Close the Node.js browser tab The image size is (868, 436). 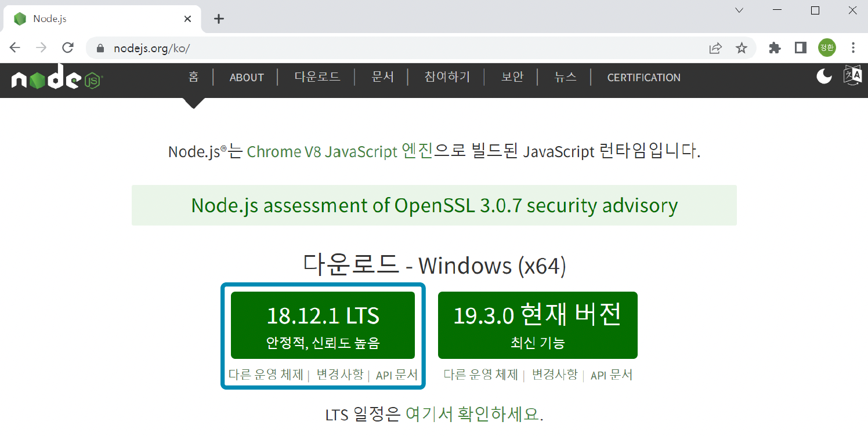[187, 19]
